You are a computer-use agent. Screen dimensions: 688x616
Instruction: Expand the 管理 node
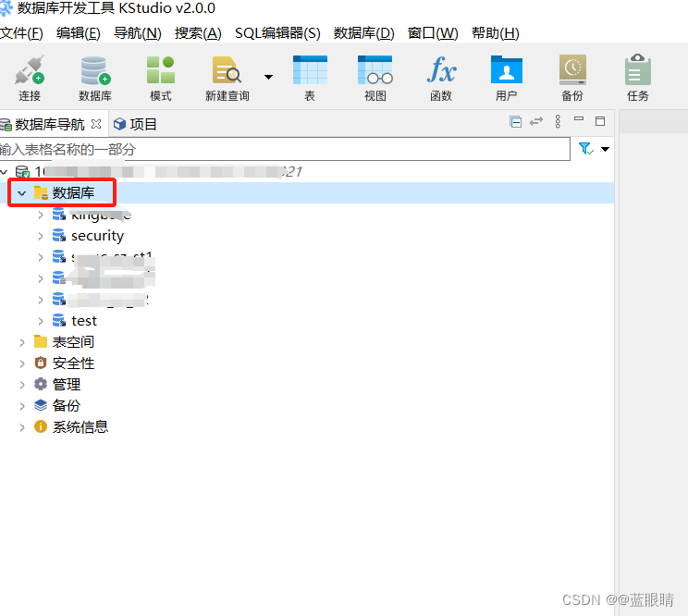22,385
